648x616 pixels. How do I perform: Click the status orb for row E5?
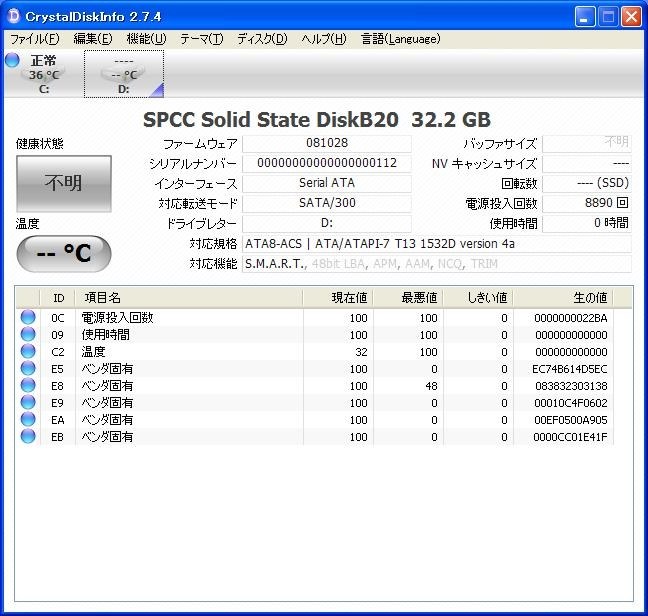coord(28,368)
